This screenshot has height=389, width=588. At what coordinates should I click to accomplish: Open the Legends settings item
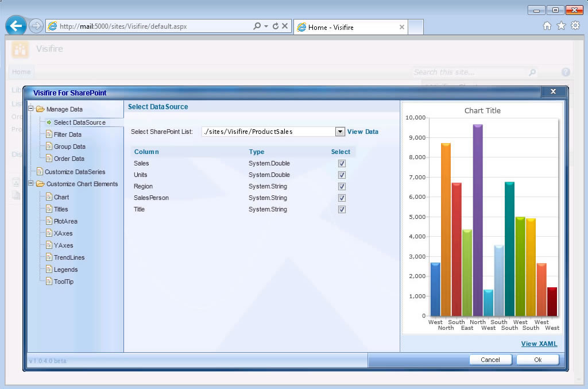pos(65,269)
